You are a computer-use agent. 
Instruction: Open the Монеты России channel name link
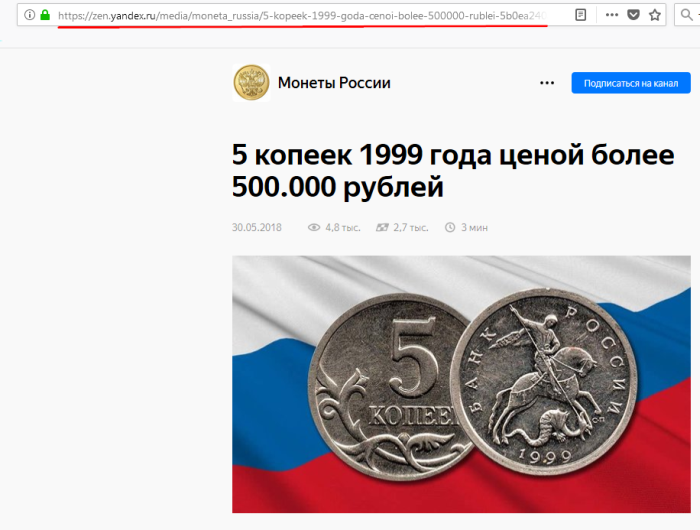[x=334, y=83]
